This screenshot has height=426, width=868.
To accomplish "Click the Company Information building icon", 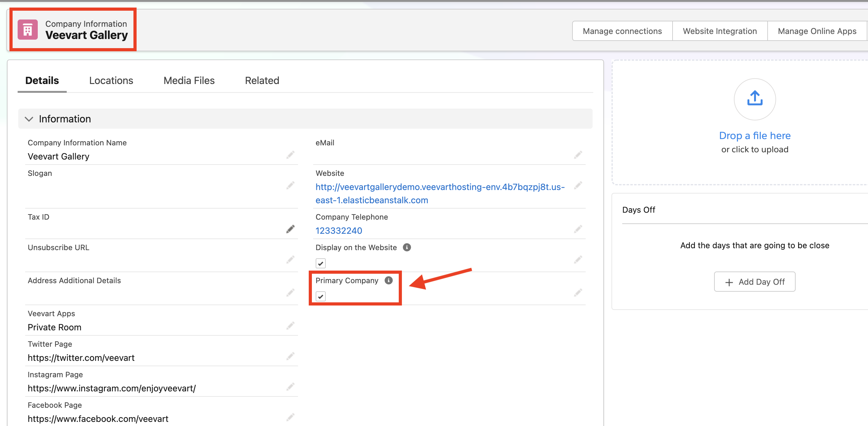I will (28, 29).
